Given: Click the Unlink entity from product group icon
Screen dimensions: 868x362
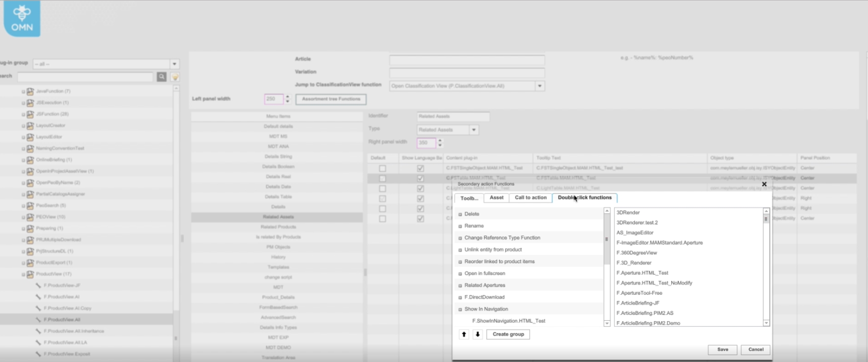Looking at the screenshot, I should 460,250.
